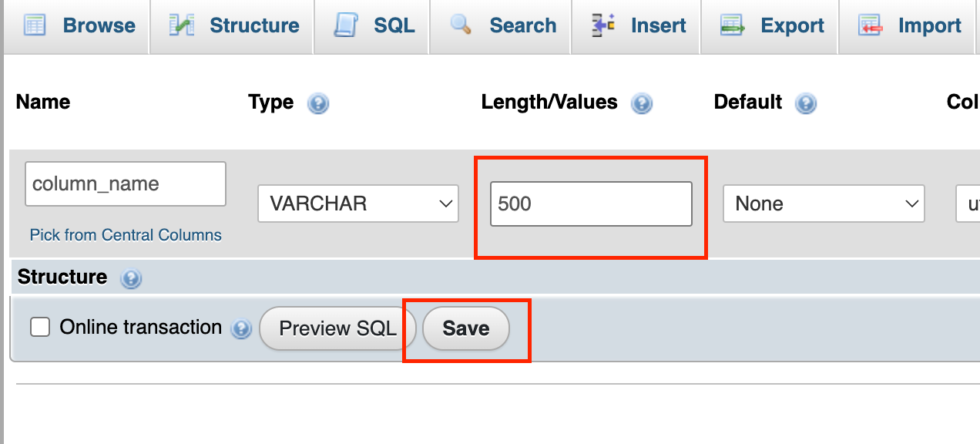The height and width of the screenshot is (444, 980).
Task: Go to the Export tab
Action: pos(770,25)
